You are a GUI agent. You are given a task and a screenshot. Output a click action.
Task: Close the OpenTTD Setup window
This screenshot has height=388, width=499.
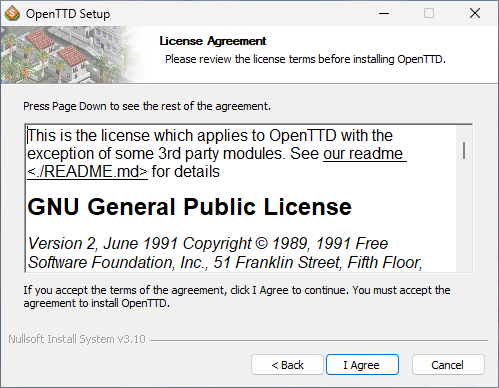(x=475, y=13)
